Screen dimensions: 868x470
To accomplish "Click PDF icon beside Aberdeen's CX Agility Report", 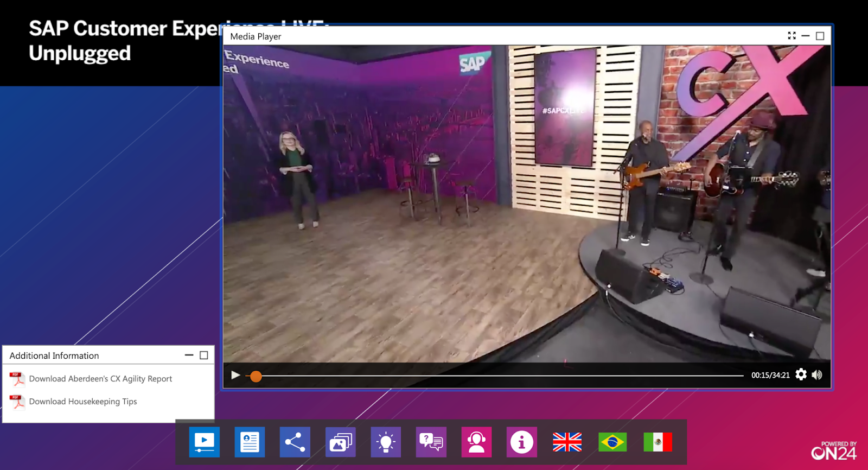I will pyautogui.click(x=17, y=379).
